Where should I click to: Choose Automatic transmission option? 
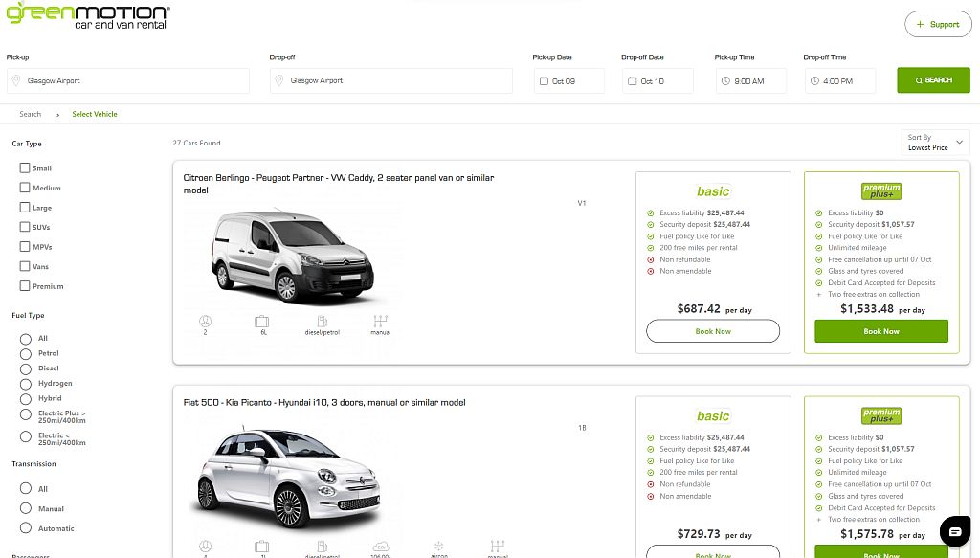(26, 528)
